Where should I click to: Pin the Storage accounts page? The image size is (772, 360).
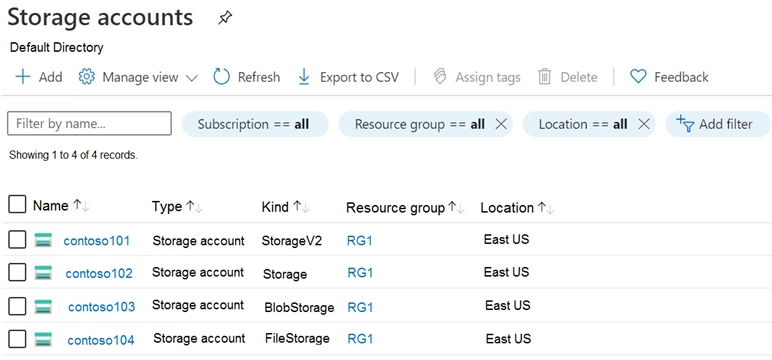[225, 19]
